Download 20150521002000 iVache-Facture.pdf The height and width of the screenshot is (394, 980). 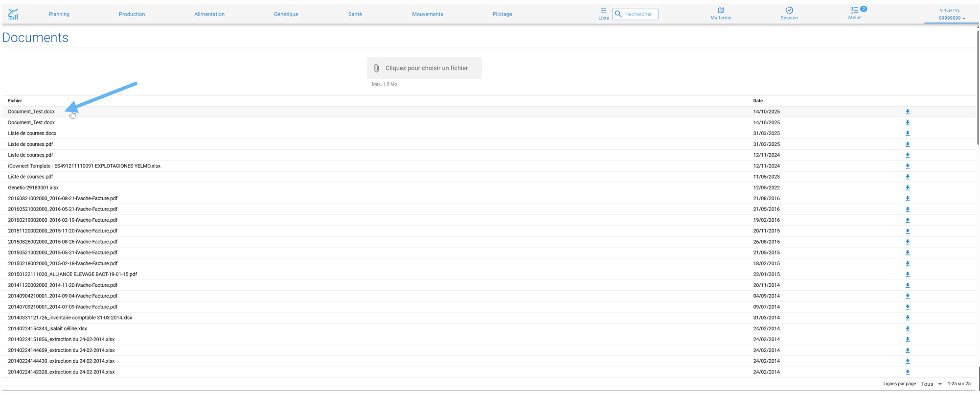pyautogui.click(x=907, y=253)
